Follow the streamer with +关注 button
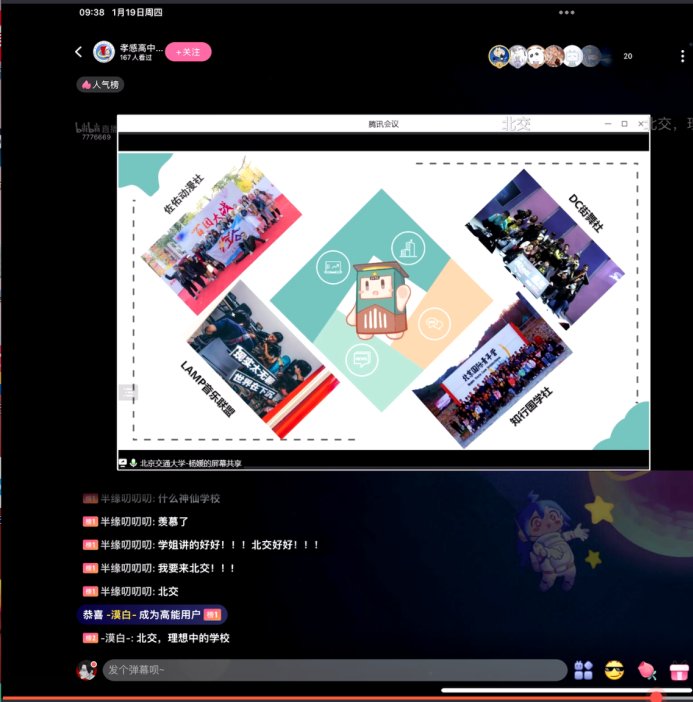 (x=188, y=52)
